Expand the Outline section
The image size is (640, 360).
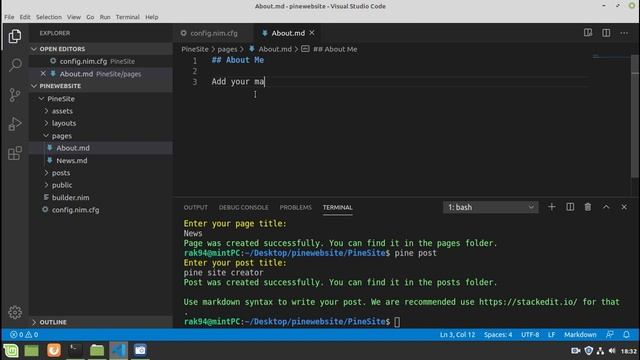tap(100, 322)
